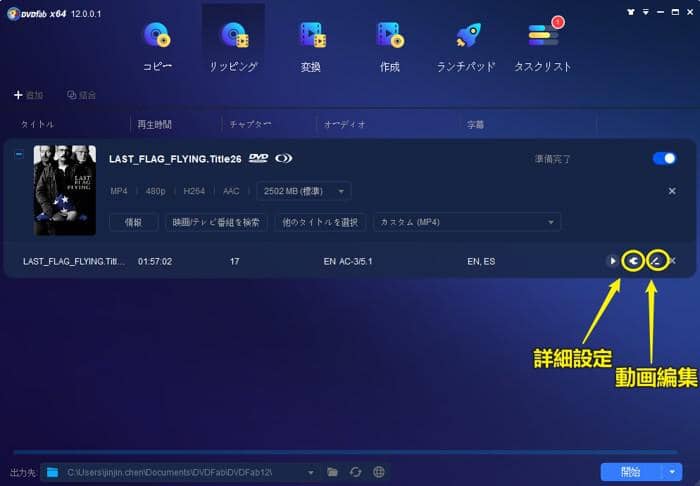Screen dimensions: 700x486
Task: Click the Add (追加) plus button
Action: click(x=28, y=95)
